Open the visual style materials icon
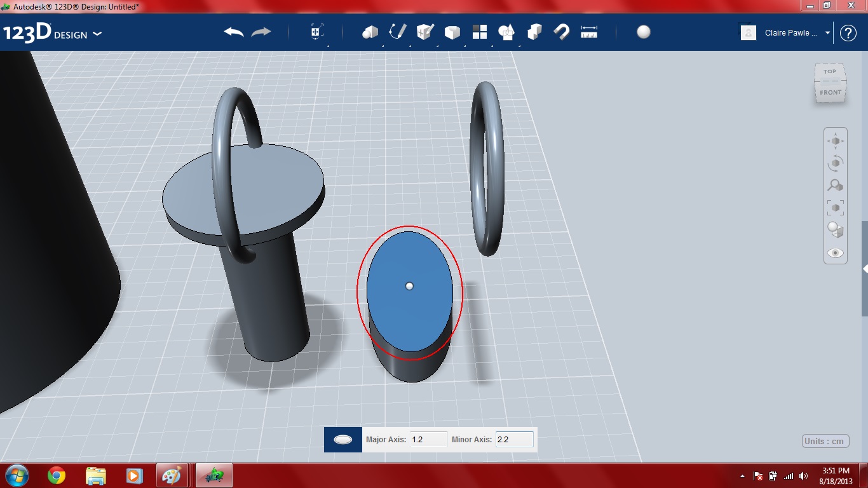 (836, 230)
